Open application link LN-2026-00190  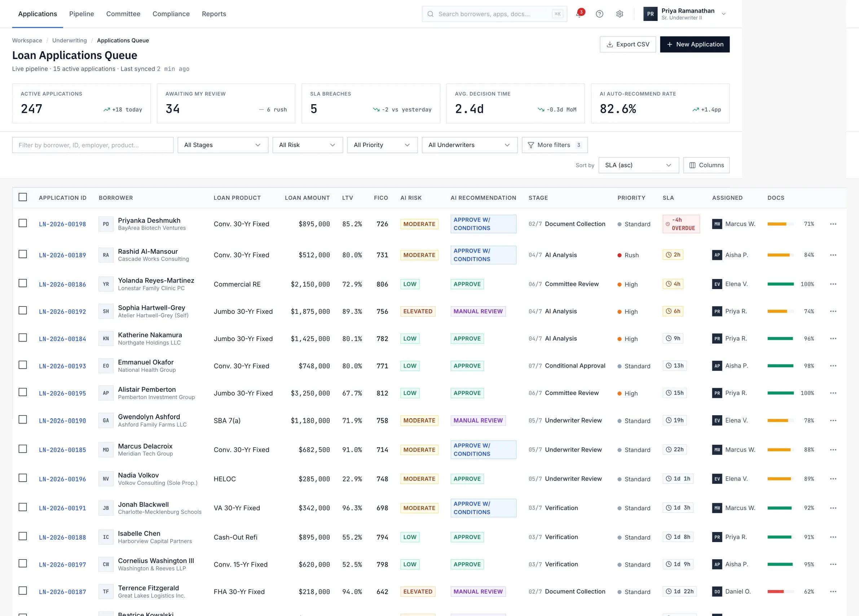click(62, 421)
